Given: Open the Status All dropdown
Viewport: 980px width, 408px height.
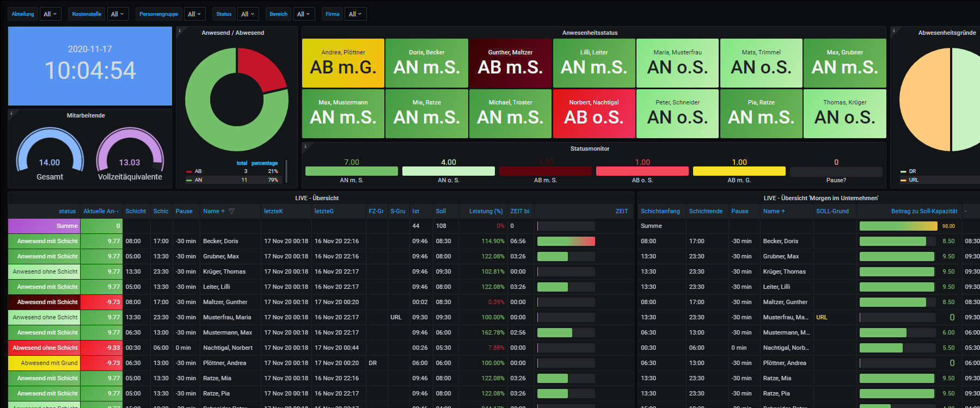Looking at the screenshot, I should point(247,14).
